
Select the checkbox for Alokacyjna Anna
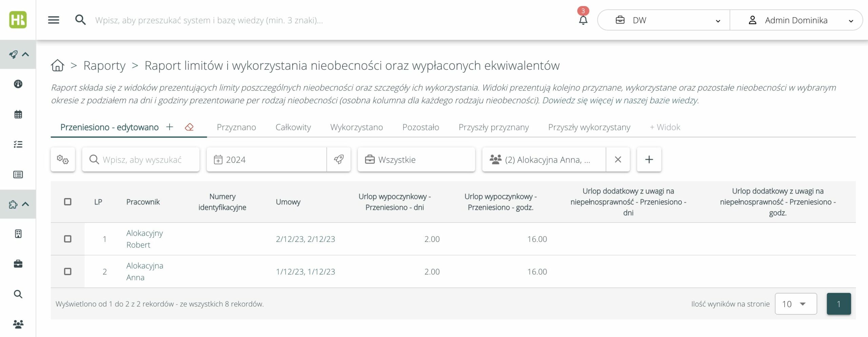[x=68, y=272]
